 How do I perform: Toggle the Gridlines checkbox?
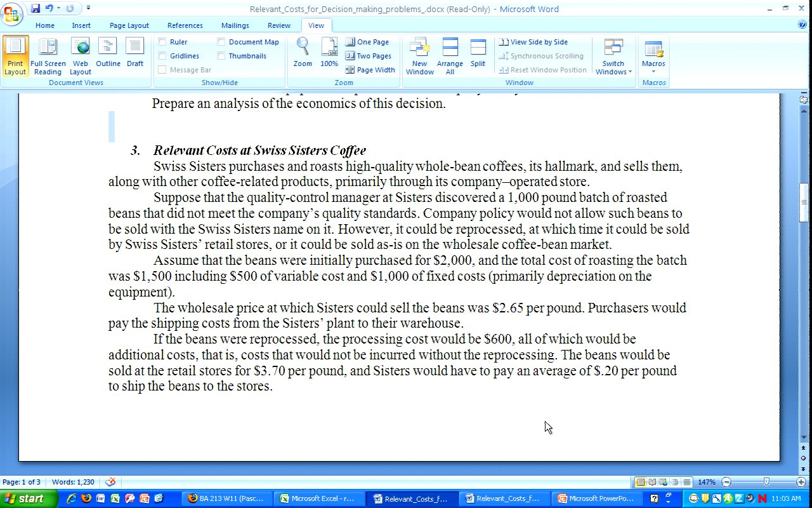[x=162, y=56]
